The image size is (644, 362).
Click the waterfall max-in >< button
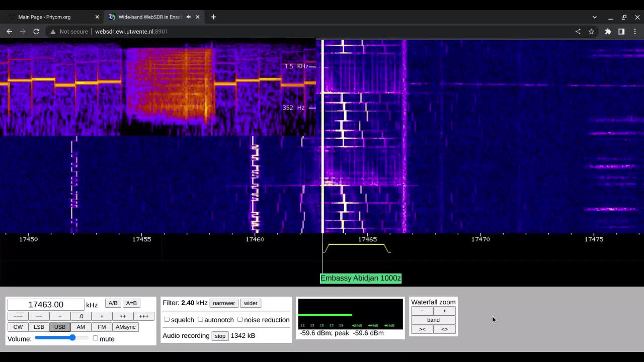coord(422,329)
